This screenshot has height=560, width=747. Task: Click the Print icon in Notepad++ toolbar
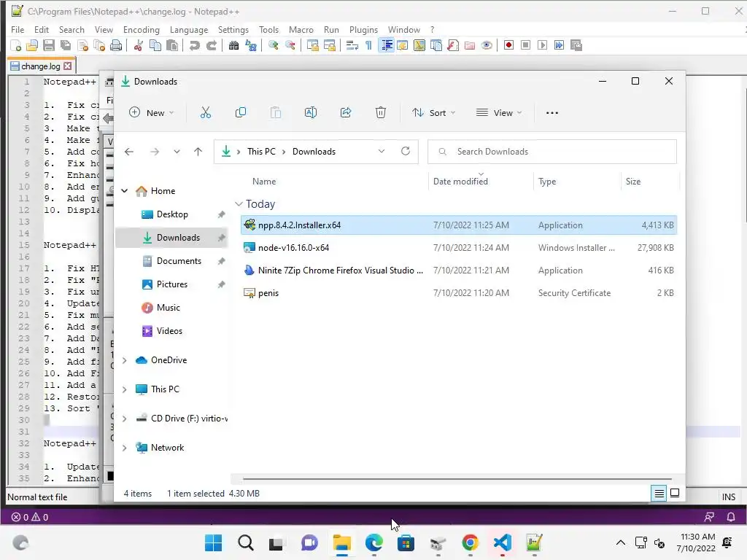(x=116, y=45)
